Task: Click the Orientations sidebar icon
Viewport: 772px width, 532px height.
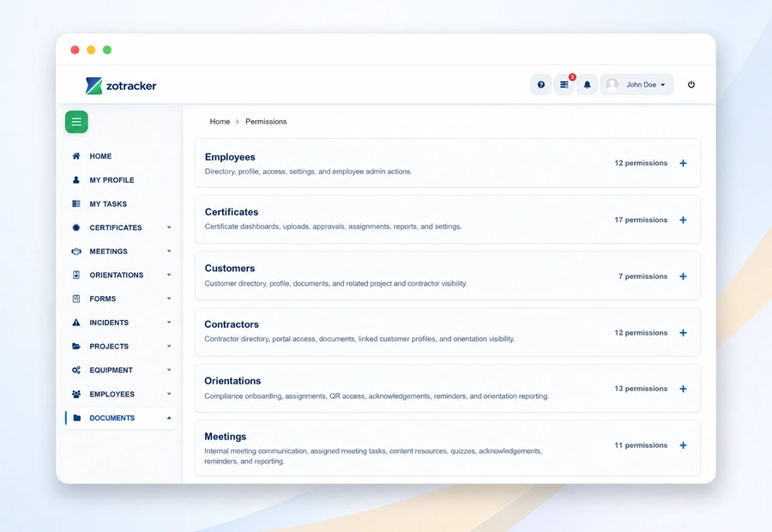Action: (x=75, y=275)
